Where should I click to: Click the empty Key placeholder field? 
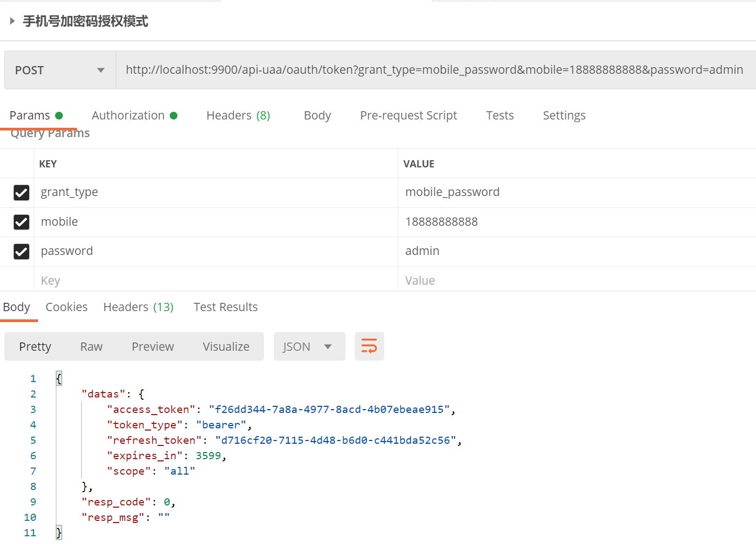[x=215, y=281]
